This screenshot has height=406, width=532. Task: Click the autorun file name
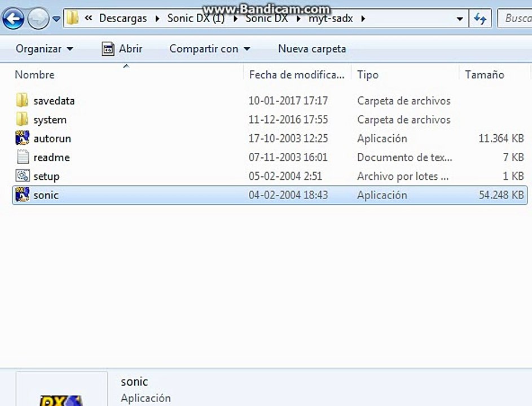click(x=52, y=138)
